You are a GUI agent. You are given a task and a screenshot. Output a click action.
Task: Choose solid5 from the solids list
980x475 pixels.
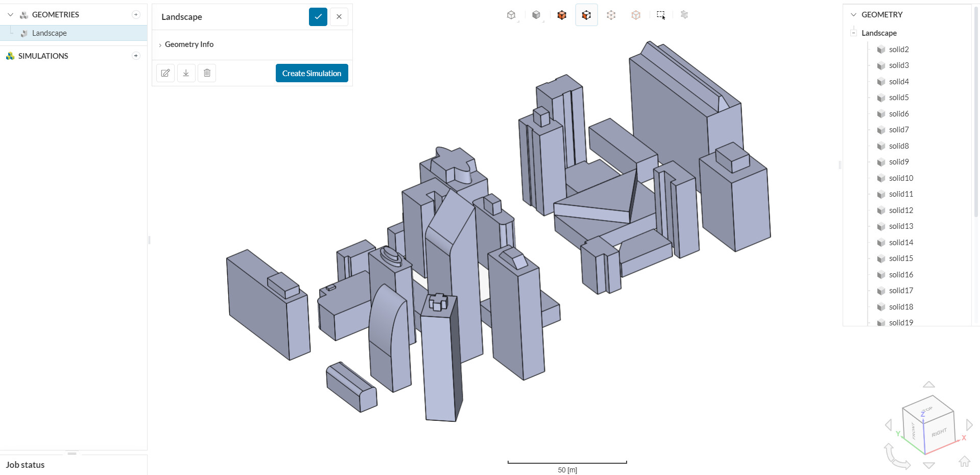pyautogui.click(x=899, y=98)
